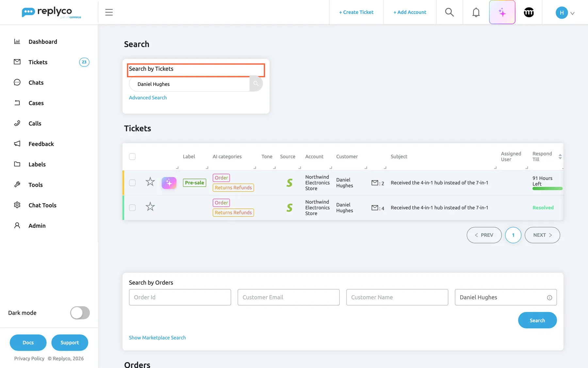Submit ticket search with magnifier button
This screenshot has width=588, height=368.
(x=256, y=84)
